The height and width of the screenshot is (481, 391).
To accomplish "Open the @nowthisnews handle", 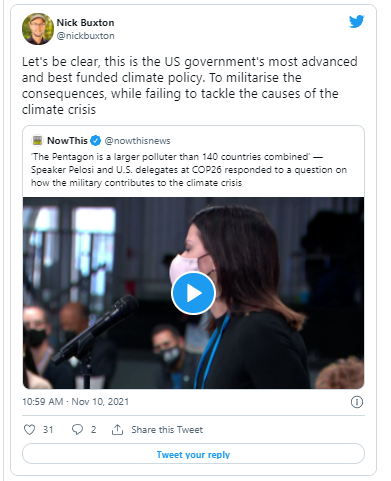I will tap(137, 141).
